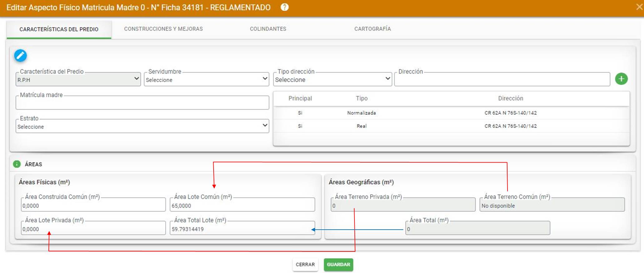Expand the Estrato dropdown

142,126
